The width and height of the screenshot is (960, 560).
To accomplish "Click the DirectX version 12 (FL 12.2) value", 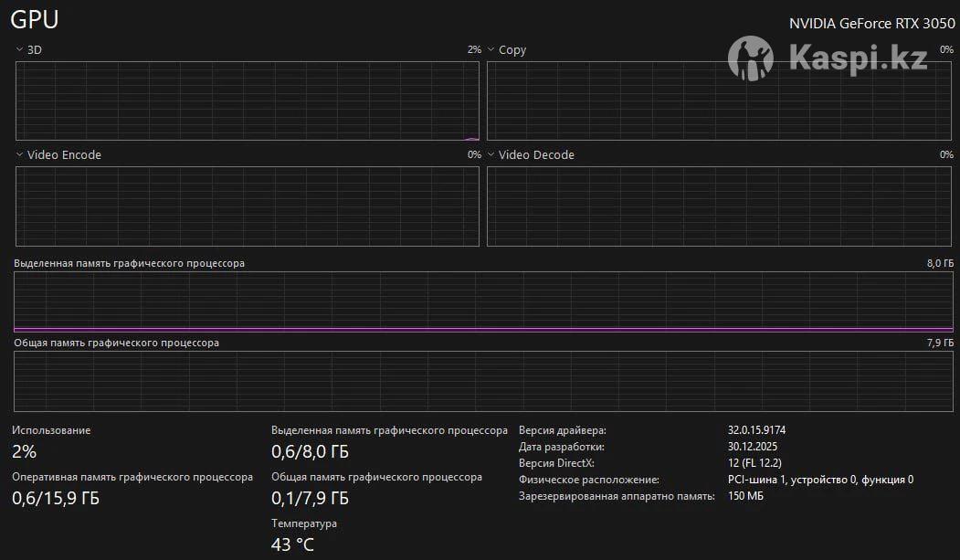I will coord(754,463).
